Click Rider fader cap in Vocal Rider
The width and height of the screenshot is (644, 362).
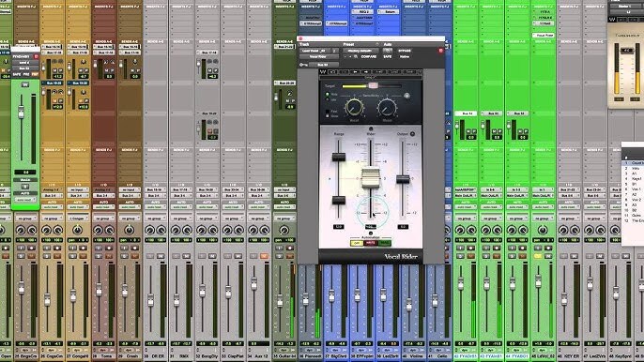pyautogui.click(x=371, y=178)
